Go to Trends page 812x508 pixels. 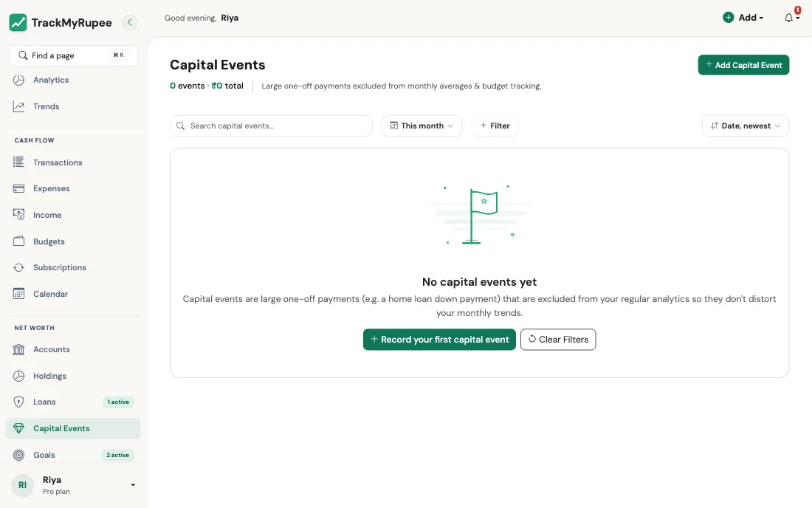(x=74, y=106)
